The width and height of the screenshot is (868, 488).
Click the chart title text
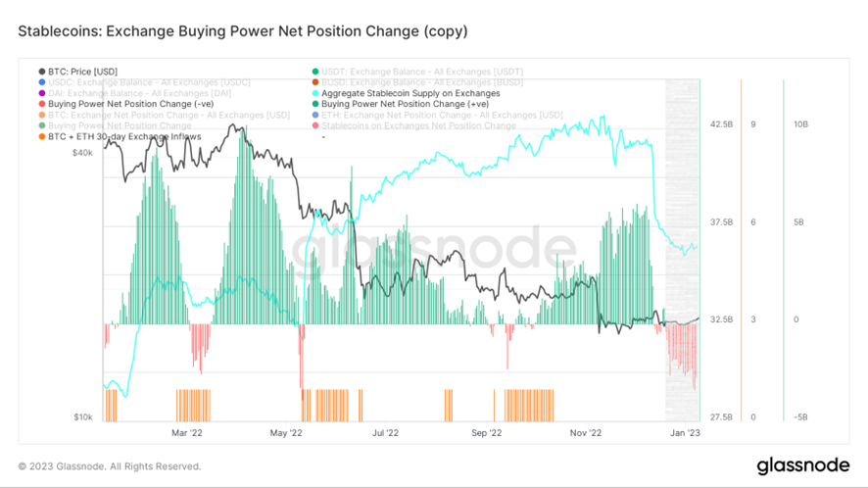[243, 31]
